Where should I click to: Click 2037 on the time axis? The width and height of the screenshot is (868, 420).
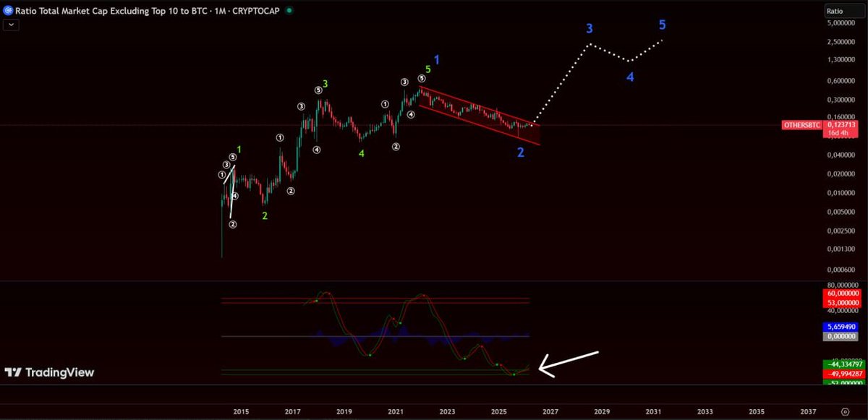pos(808,411)
